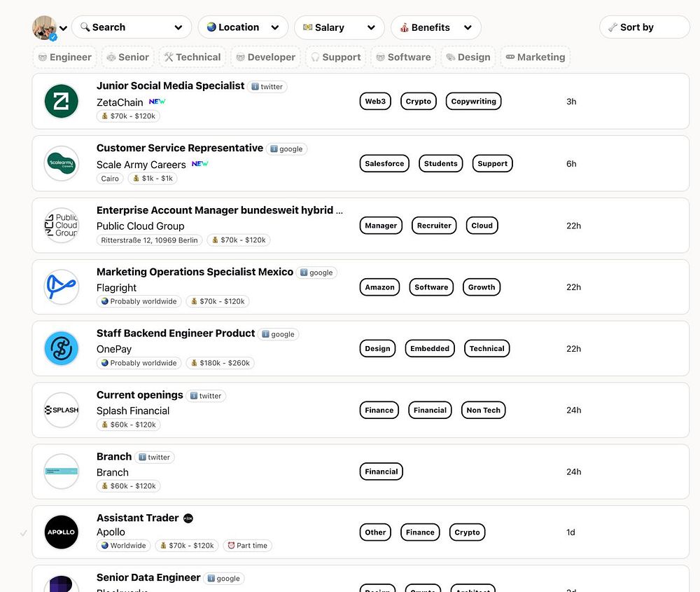Enable the Marketing filter tag
The height and width of the screenshot is (592, 700).
[535, 57]
